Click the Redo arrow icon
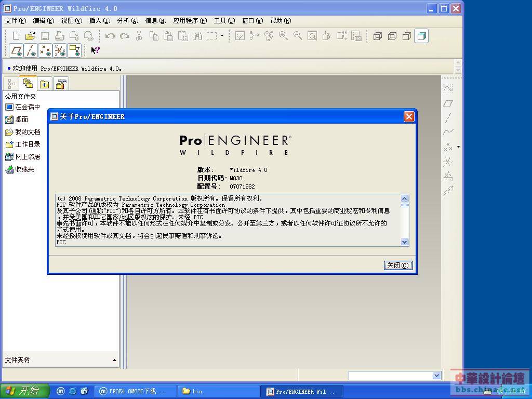 [x=125, y=36]
